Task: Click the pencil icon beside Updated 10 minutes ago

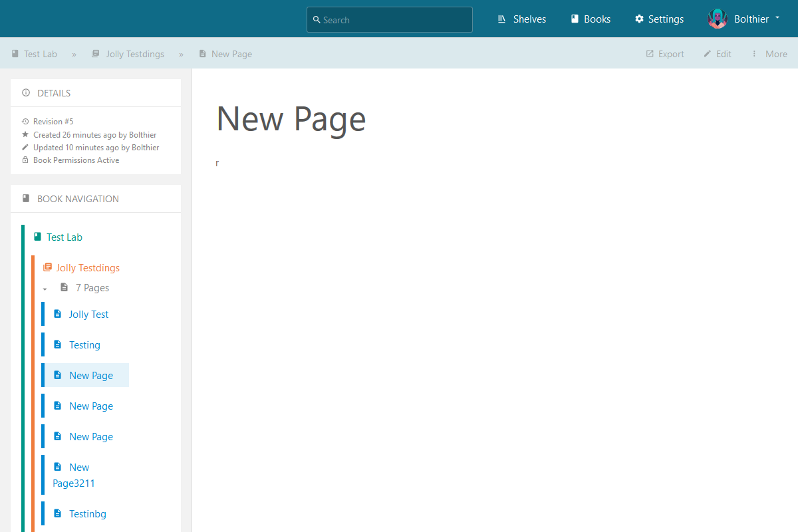Action: click(25, 147)
